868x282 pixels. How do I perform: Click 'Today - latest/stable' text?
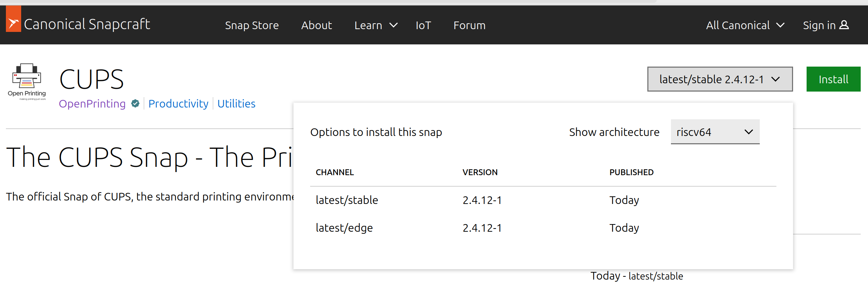(x=637, y=276)
